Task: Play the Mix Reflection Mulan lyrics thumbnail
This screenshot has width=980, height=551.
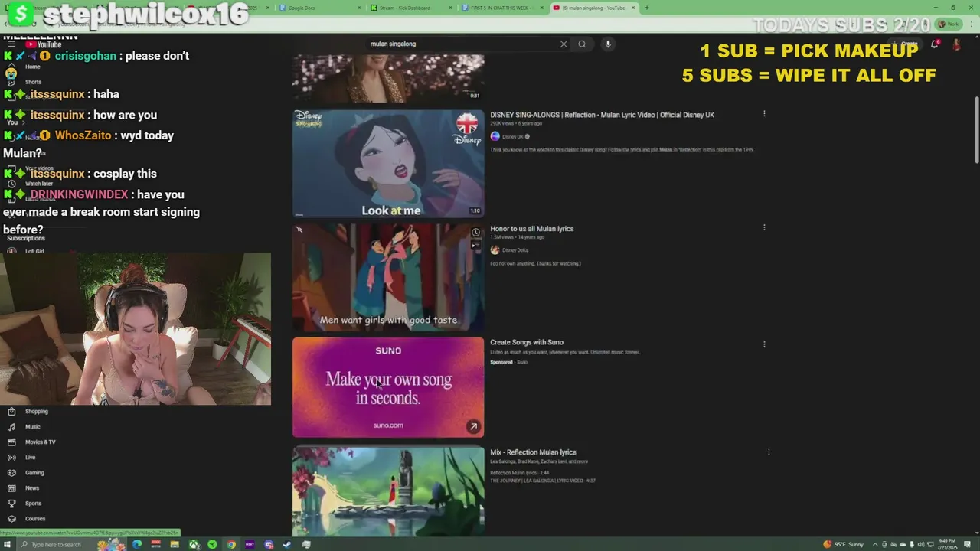Action: point(388,492)
